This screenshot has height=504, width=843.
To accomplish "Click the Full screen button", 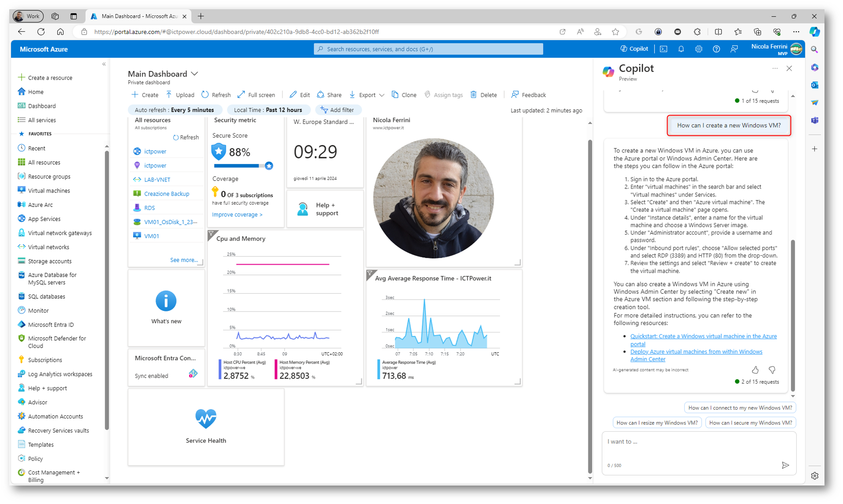I will [x=256, y=95].
